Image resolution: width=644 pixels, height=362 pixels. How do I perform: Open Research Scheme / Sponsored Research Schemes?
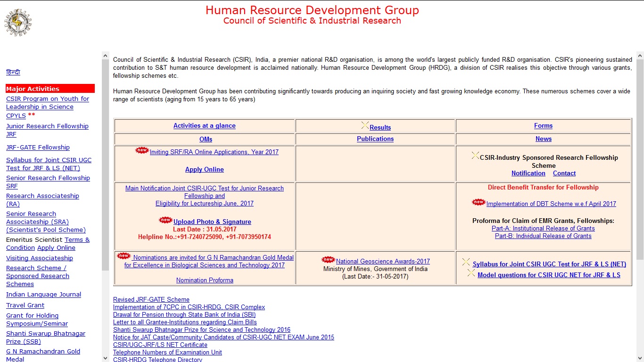click(38, 276)
